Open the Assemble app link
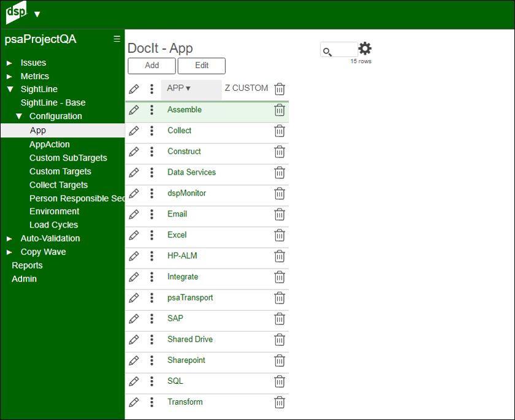This screenshot has width=515, height=420. [185, 110]
